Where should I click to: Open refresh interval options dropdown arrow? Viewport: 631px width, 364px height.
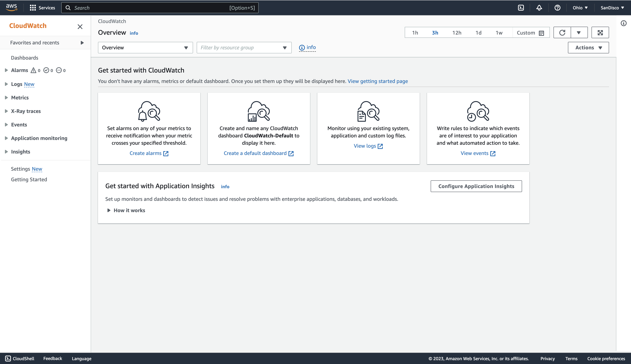[579, 33]
